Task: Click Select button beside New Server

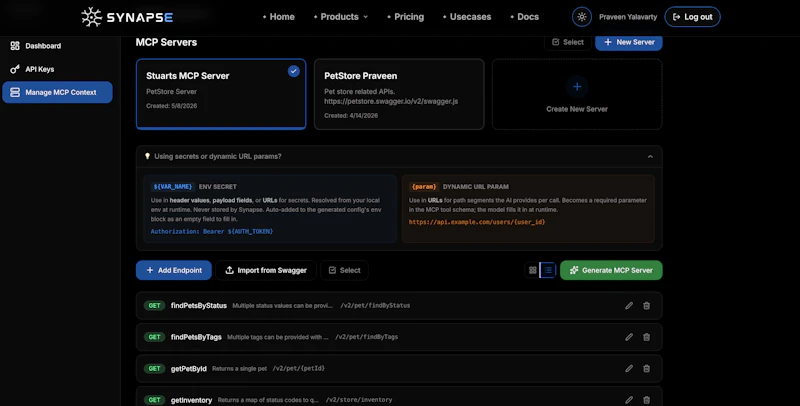Action: [568, 42]
